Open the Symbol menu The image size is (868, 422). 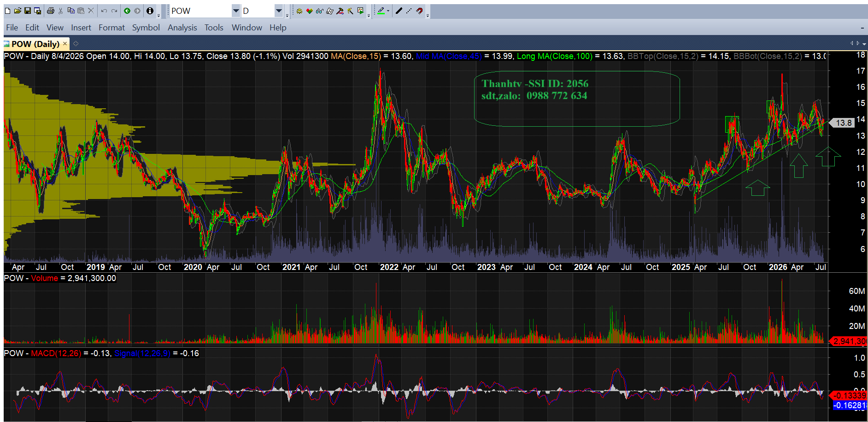tap(146, 28)
